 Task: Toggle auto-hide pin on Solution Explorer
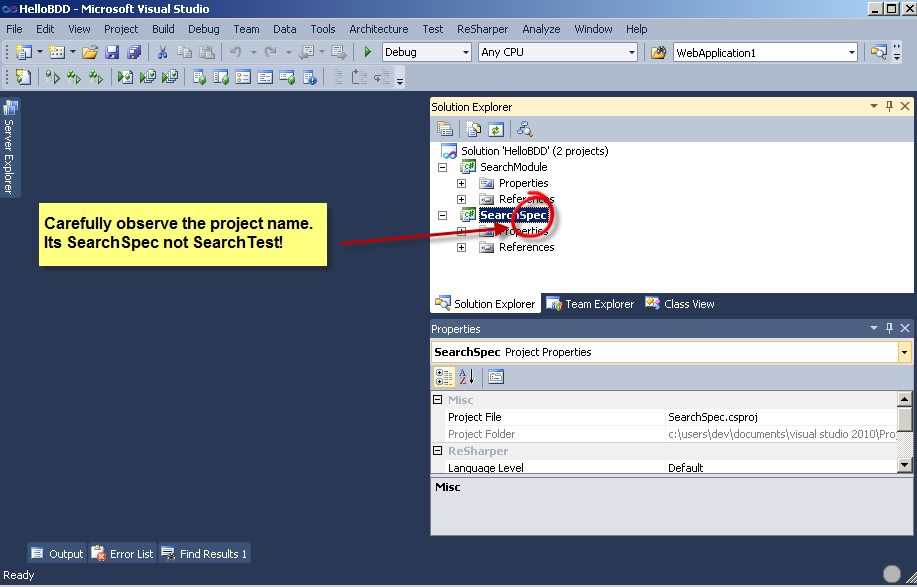click(890, 106)
